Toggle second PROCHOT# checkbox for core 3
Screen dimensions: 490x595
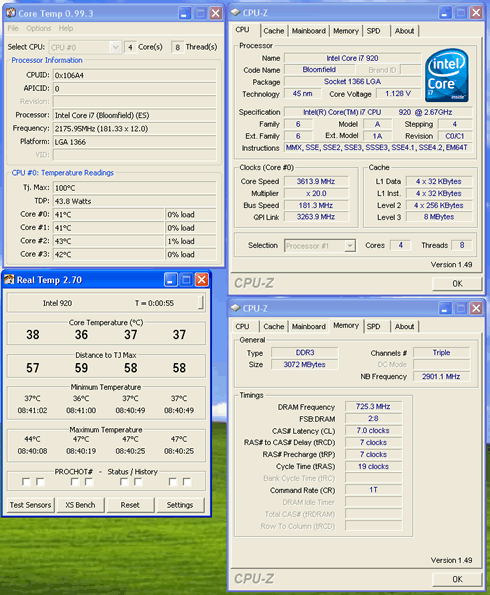click(x=187, y=482)
